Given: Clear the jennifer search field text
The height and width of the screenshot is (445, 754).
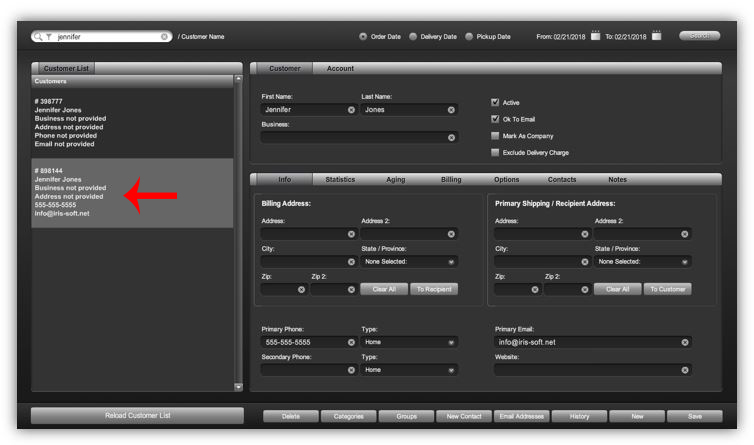Looking at the screenshot, I should [164, 37].
